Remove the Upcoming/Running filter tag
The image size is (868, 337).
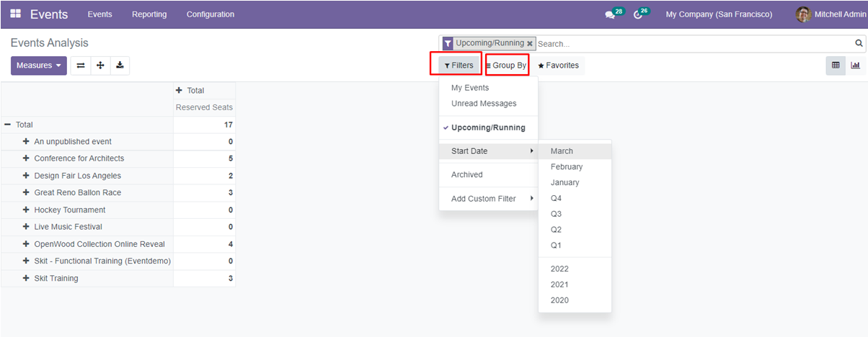point(530,44)
